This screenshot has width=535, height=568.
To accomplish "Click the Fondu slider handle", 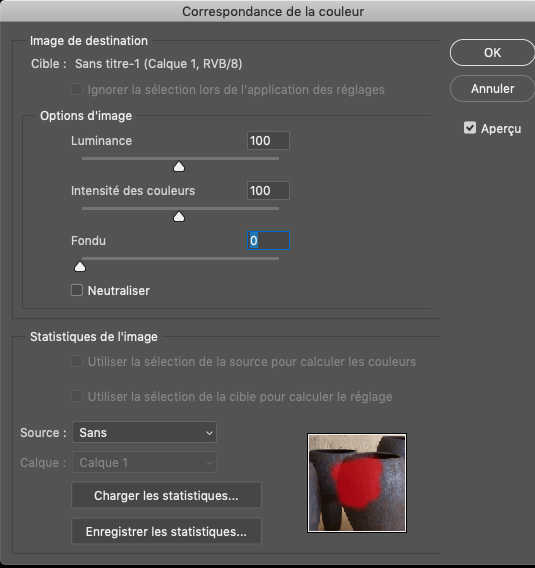I will pos(80,267).
